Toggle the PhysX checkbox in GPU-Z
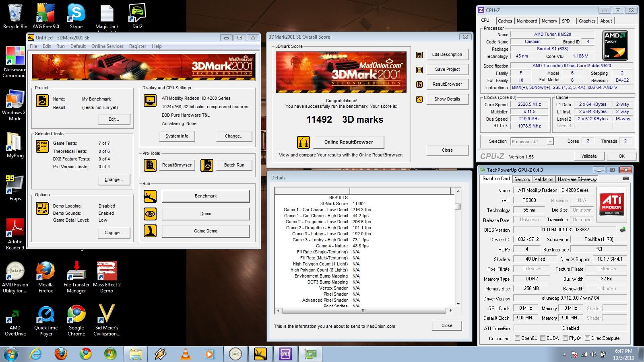Image resolution: width=644 pixels, height=362 pixels. point(565,338)
